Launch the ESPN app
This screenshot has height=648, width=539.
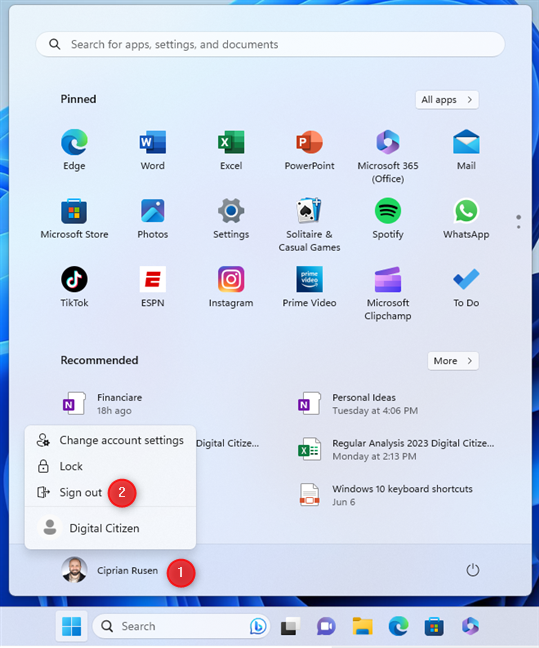(153, 286)
